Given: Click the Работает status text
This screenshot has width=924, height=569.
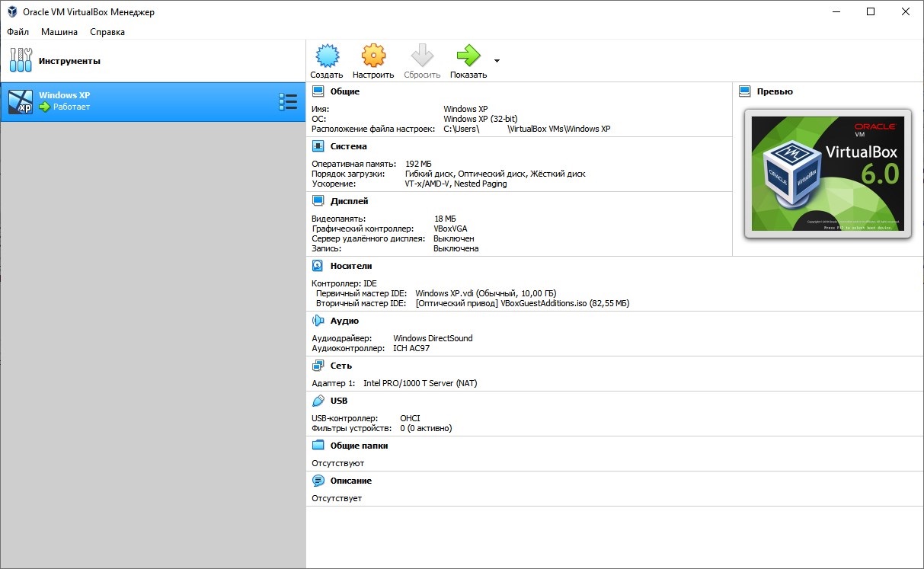Looking at the screenshot, I should click(x=72, y=107).
